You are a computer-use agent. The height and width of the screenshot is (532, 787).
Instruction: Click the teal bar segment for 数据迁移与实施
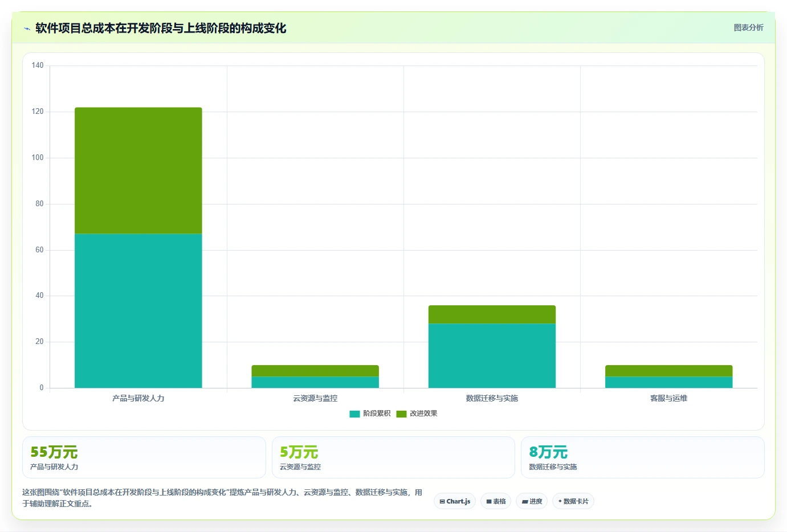coord(492,356)
